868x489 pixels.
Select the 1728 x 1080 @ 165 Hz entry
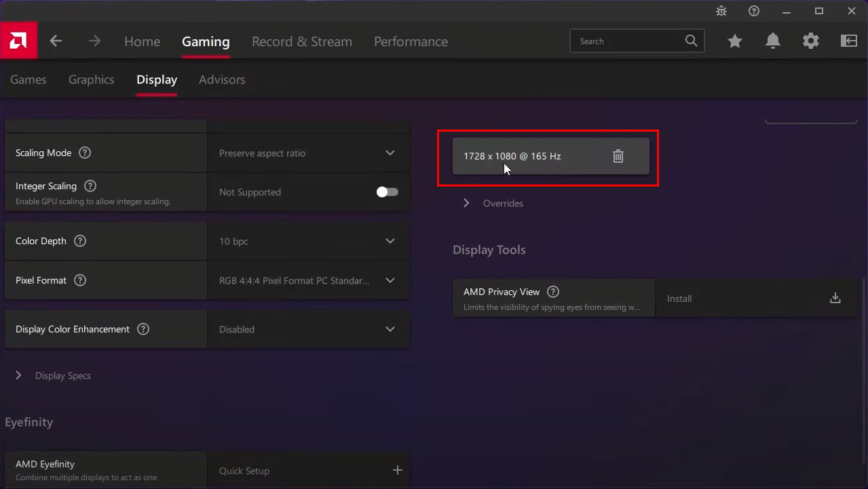550,156
